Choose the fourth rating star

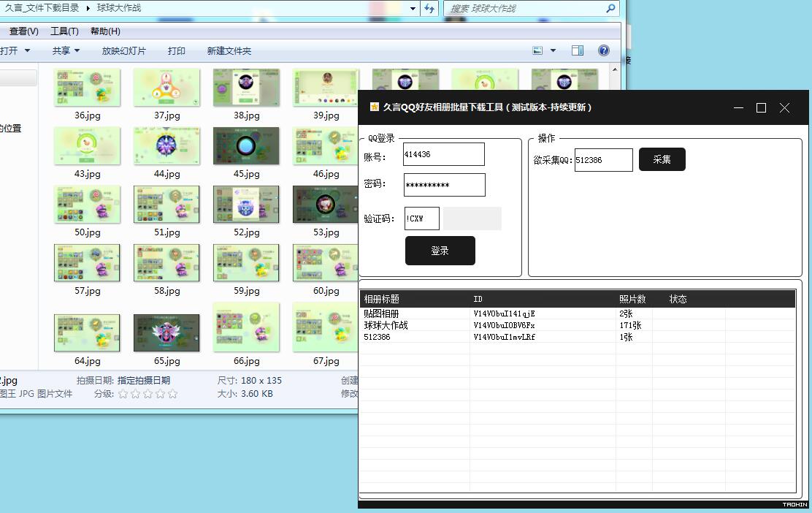coord(160,394)
